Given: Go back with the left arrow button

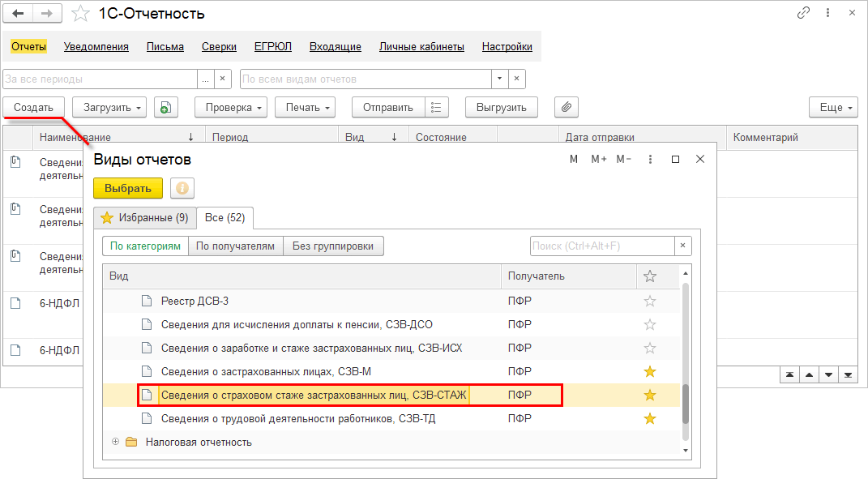Looking at the screenshot, I should pos(18,13).
